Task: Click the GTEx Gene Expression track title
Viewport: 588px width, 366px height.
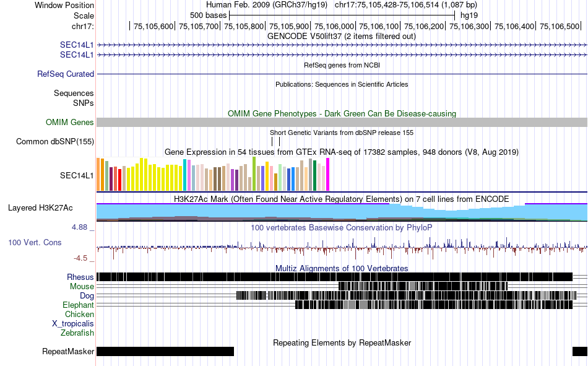Action: 342,152
